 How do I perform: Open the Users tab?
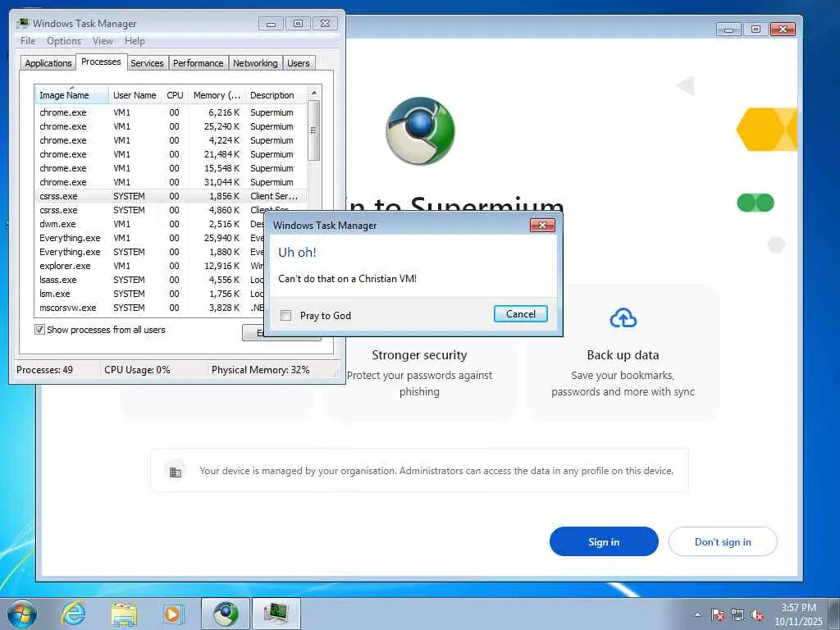coord(299,63)
